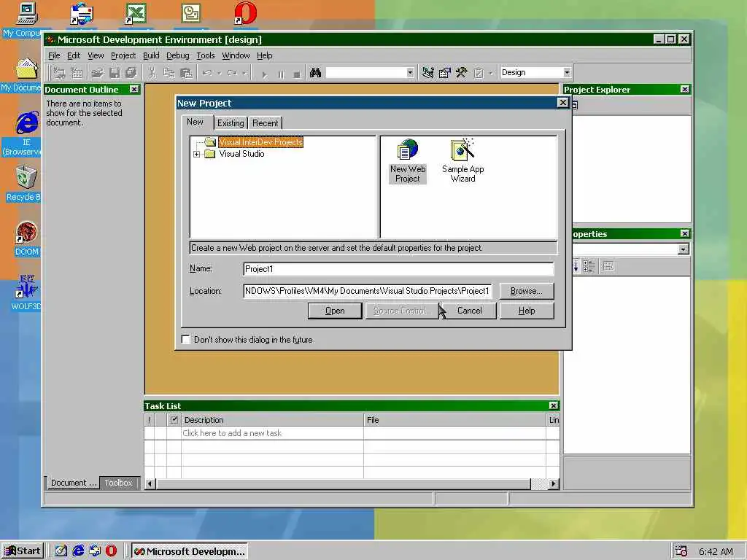
Task: Switch to the Recent tab
Action: coord(266,122)
